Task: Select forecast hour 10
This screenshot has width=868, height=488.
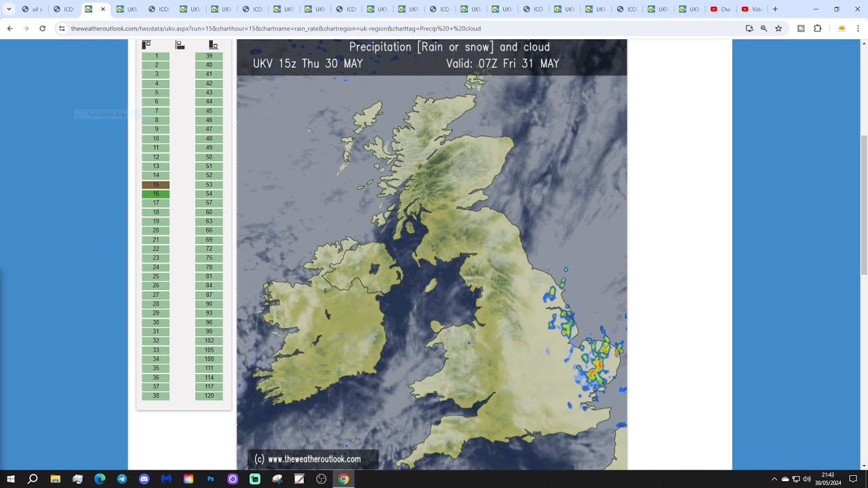Action: (x=156, y=139)
